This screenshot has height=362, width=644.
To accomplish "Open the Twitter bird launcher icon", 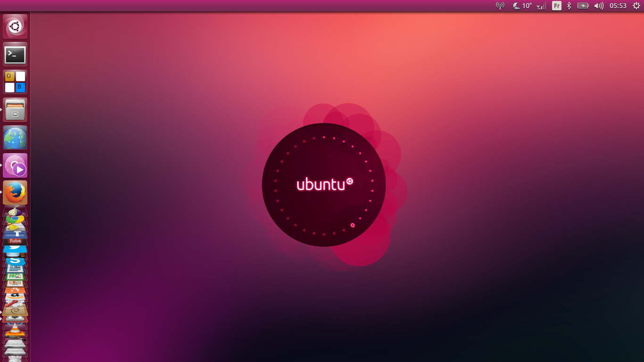I will tap(15, 248).
